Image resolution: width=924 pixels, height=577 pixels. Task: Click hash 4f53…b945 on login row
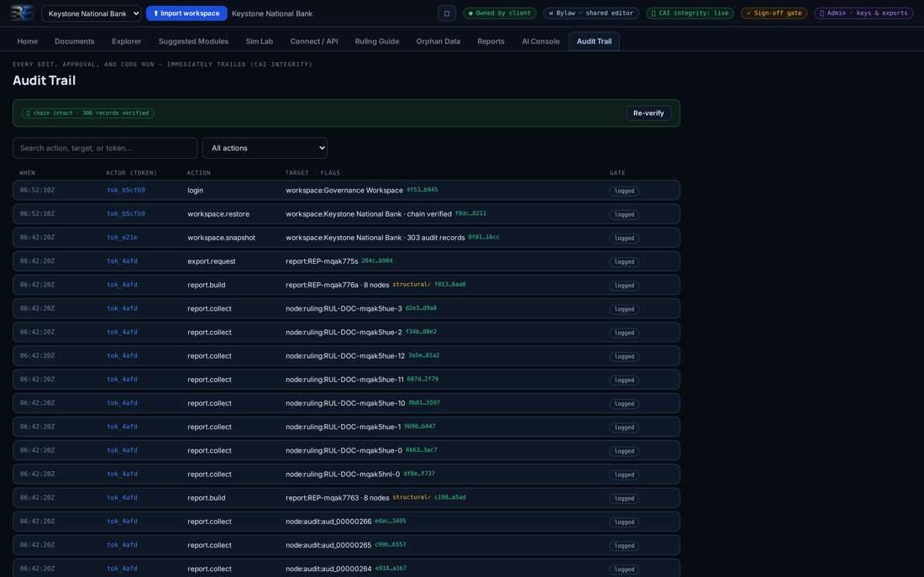point(422,190)
